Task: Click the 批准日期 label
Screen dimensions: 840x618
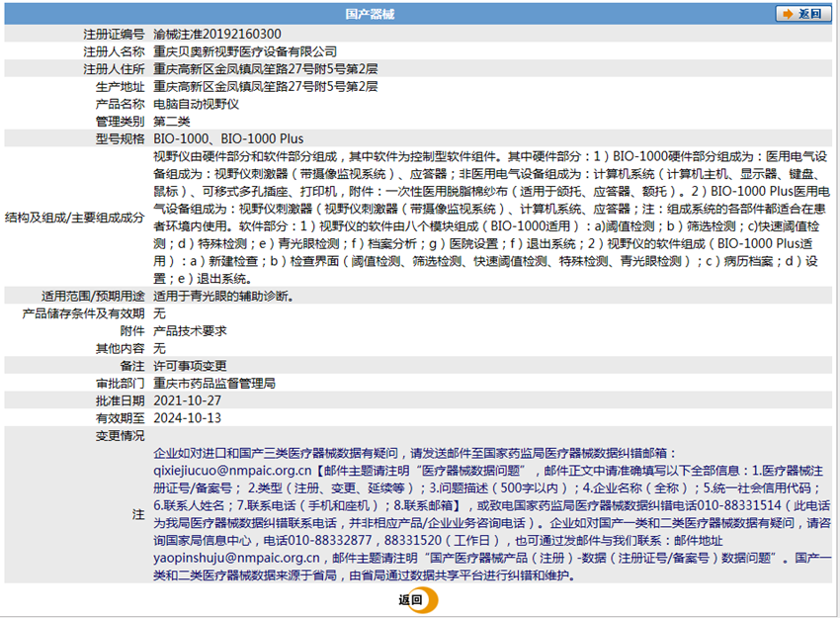Action: pyautogui.click(x=120, y=400)
